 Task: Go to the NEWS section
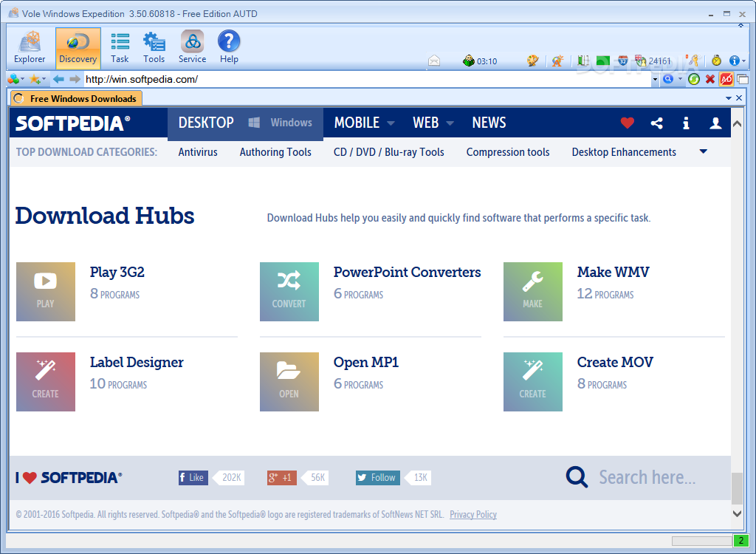point(489,123)
